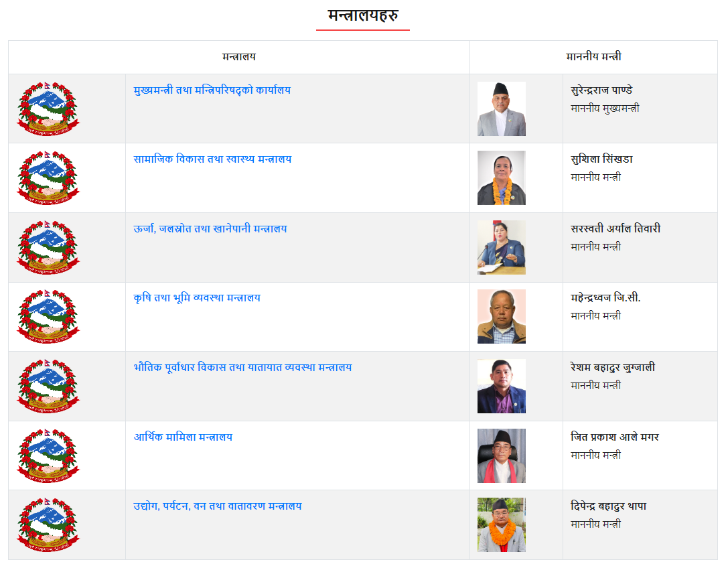728x566 pixels.
Task: Select the emblem next to आर्थिक मामिला मन्त्रालय
Action: (x=48, y=455)
